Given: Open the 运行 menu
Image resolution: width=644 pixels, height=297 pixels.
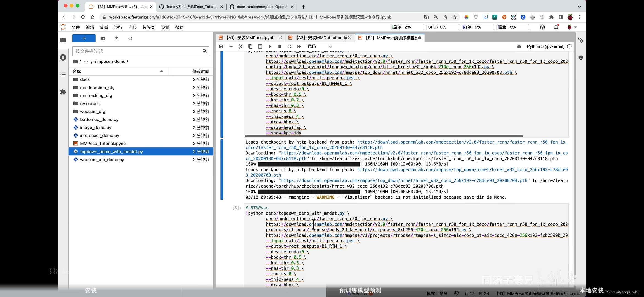Looking at the screenshot, I should point(118,27).
